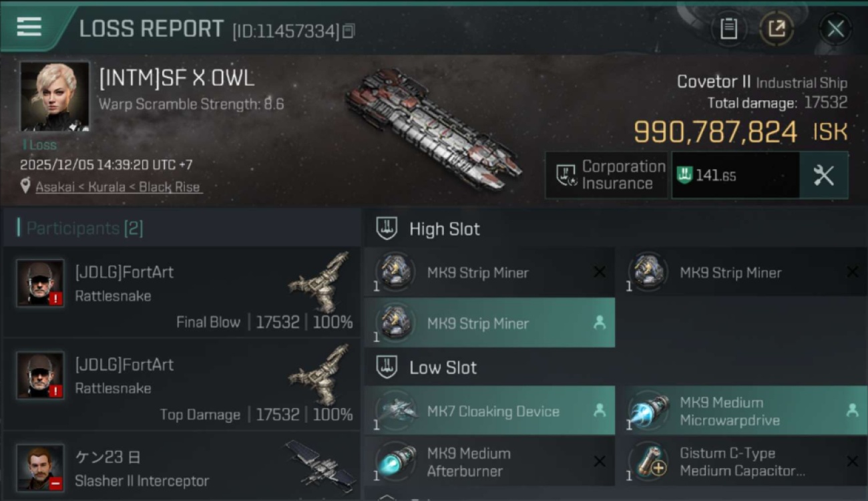This screenshot has height=501, width=868.
Task: Collapse the Low Slot section header
Action: [443, 367]
